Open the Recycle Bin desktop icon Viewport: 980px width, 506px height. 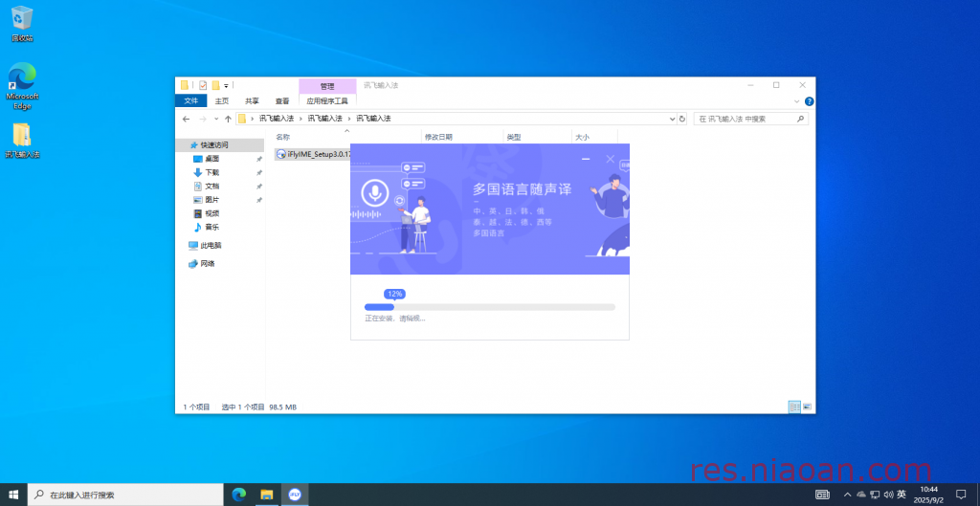click(x=22, y=24)
